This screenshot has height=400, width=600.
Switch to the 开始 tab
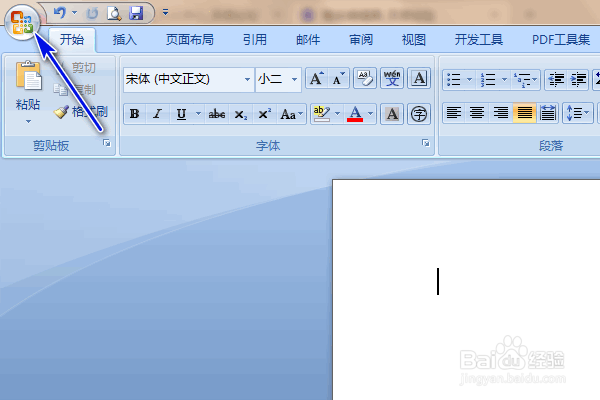click(72, 39)
